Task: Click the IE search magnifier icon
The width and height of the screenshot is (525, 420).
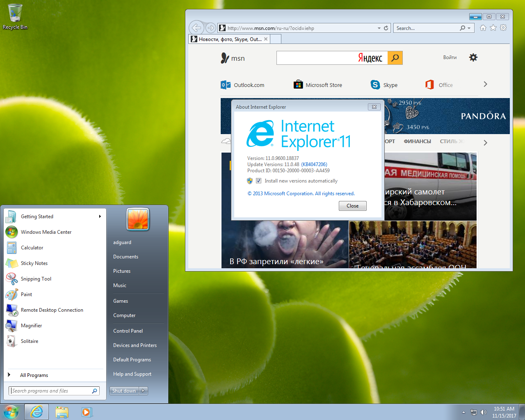Action: point(463,28)
